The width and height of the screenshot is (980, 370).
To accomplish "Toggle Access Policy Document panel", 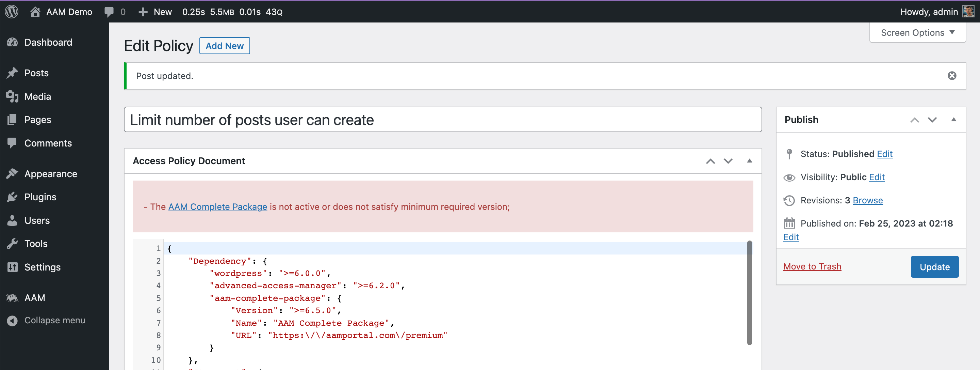I will tap(749, 161).
